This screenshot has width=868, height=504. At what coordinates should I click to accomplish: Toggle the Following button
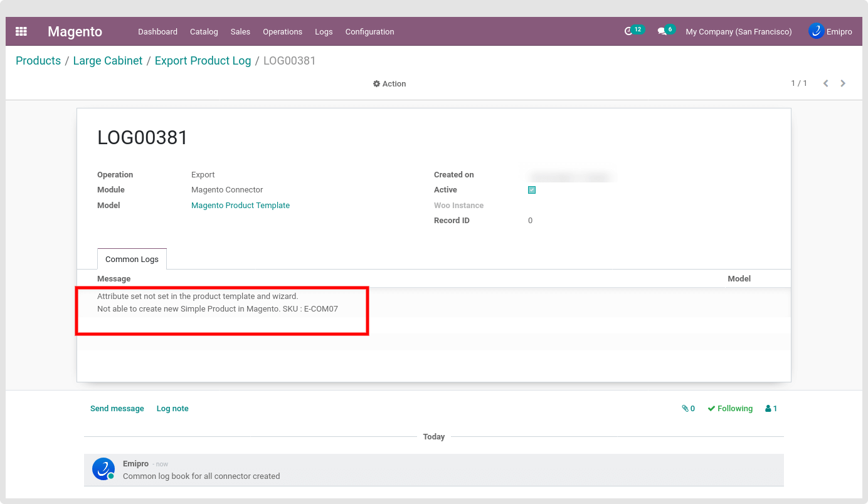pyautogui.click(x=730, y=409)
